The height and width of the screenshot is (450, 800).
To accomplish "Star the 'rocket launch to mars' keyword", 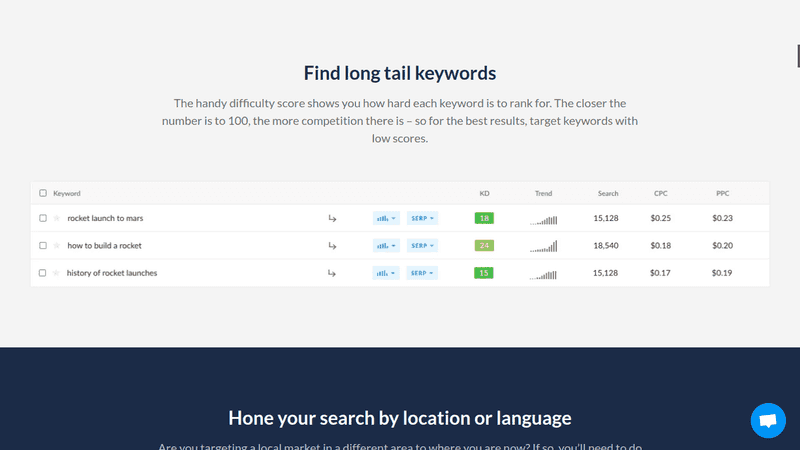I will tap(57, 218).
